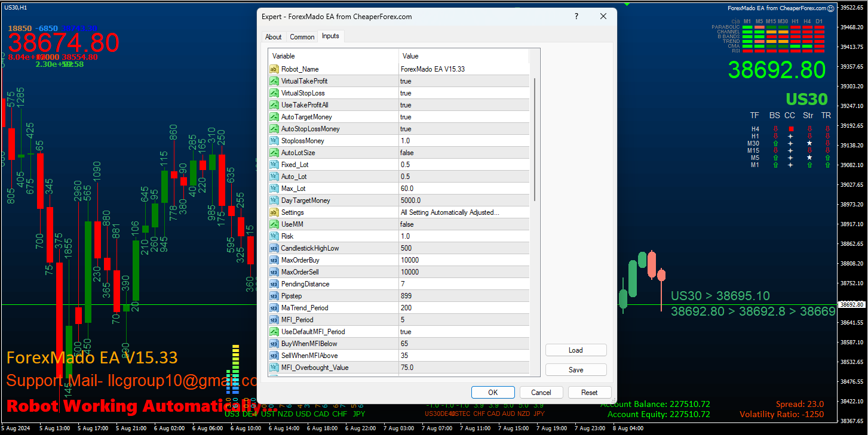The width and height of the screenshot is (868, 435).
Task: Edit the StoplossMoney value 1.0
Action: pyautogui.click(x=464, y=141)
